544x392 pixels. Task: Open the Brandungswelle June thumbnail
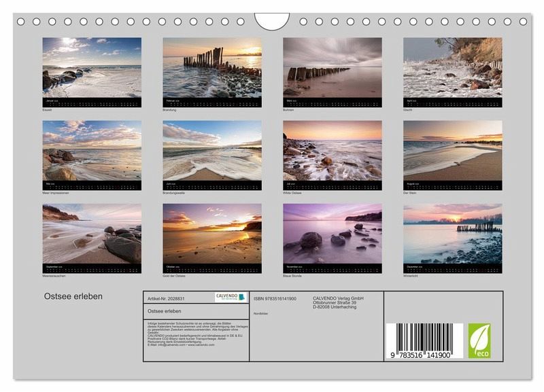tap(211, 152)
